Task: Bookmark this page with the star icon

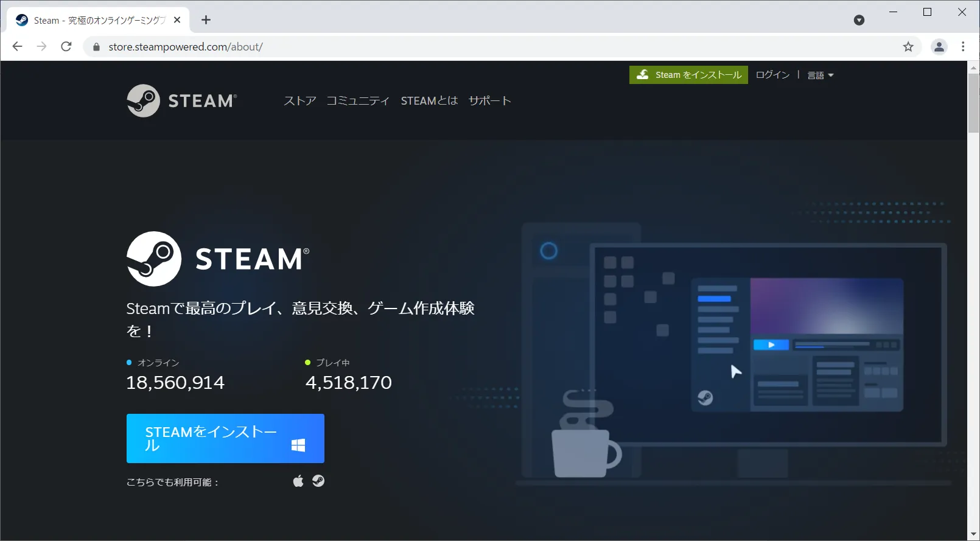Action: pos(908,47)
